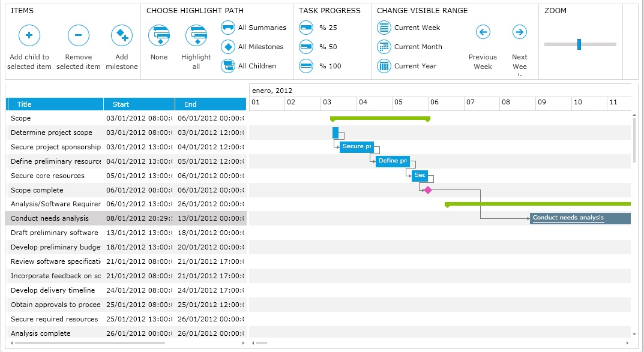Set task progress to % 50
644x352 pixels.
click(x=306, y=47)
